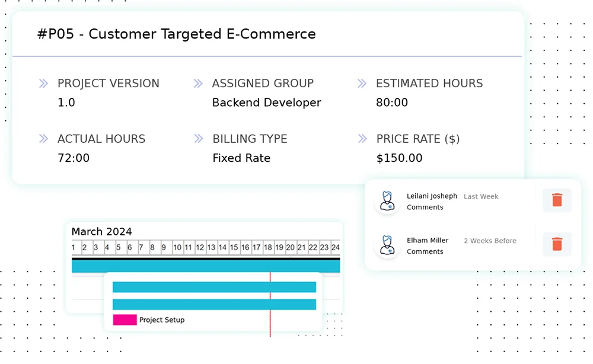Image resolution: width=593 pixels, height=364 pixels.
Task: Select Elham Miller's avatar icon
Action: 387,245
